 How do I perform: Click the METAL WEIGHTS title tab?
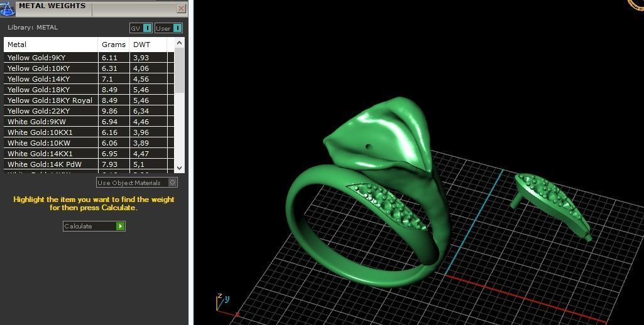coord(52,6)
